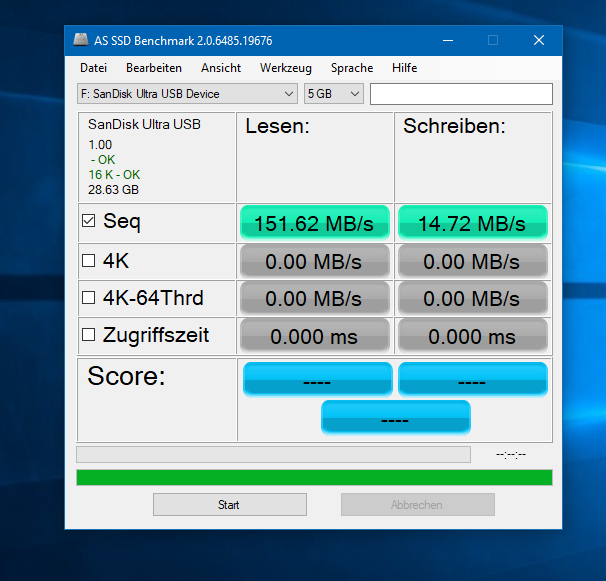Check the 4K-64Thrd test checkbox
Image resolution: width=606 pixels, height=581 pixels.
(89, 298)
